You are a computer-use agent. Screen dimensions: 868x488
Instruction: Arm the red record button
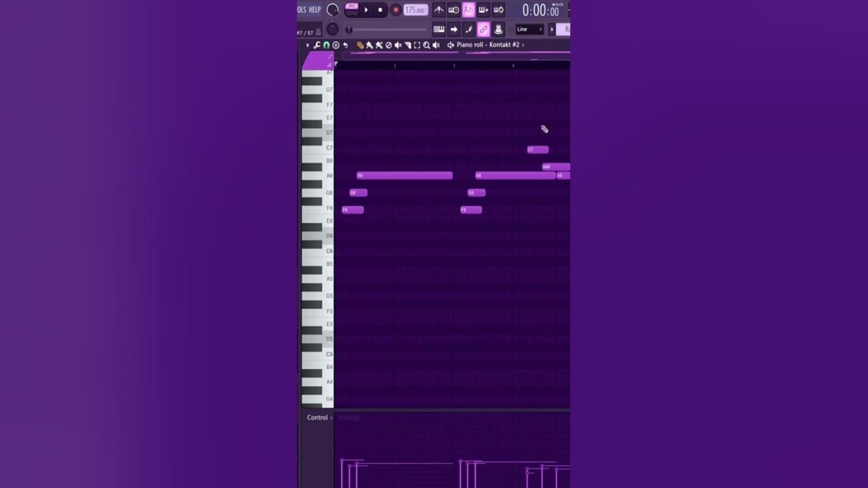pyautogui.click(x=396, y=9)
